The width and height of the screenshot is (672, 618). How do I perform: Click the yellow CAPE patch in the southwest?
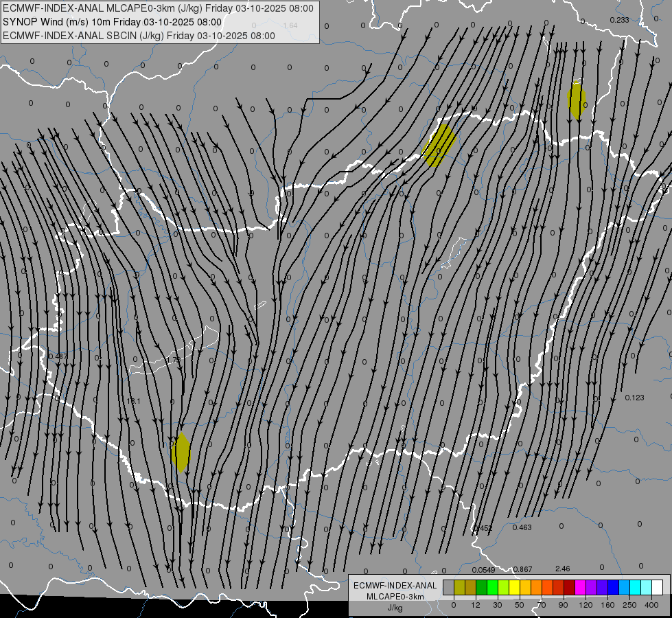point(181,453)
